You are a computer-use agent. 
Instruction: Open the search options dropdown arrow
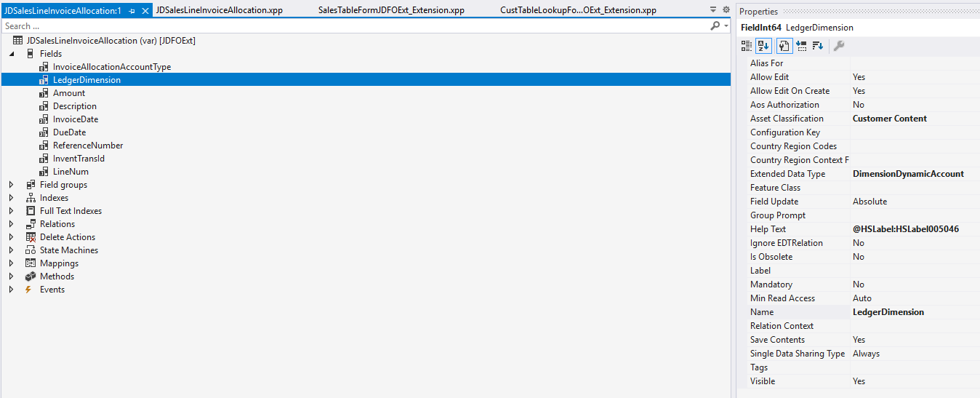[x=726, y=25]
